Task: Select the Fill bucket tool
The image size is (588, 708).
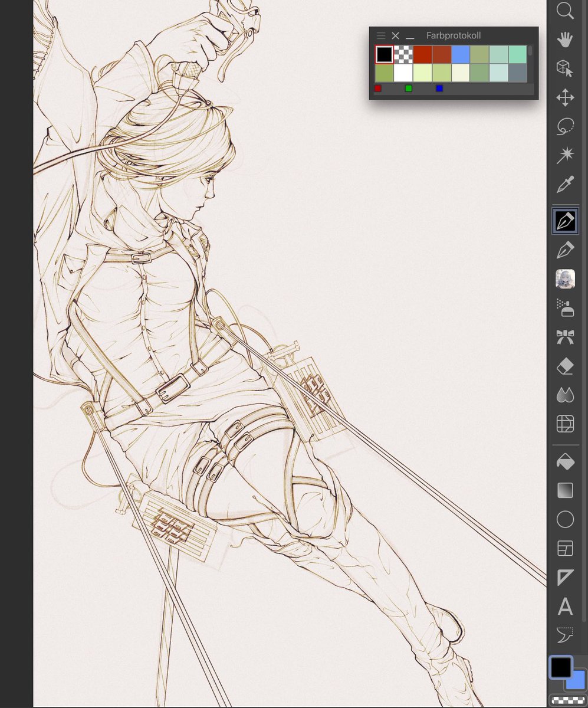Action: (x=565, y=461)
